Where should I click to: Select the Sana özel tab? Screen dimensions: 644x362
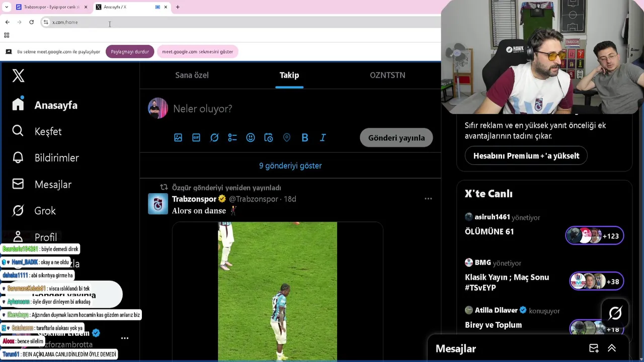pos(192,75)
